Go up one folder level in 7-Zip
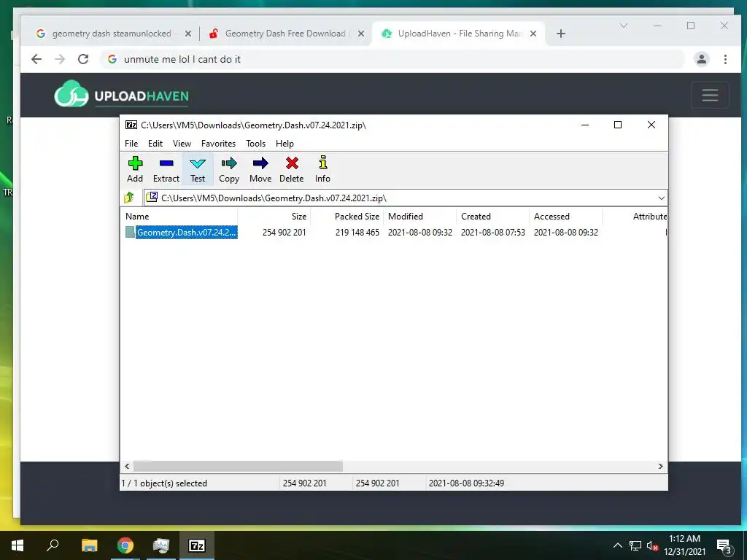 [129, 198]
